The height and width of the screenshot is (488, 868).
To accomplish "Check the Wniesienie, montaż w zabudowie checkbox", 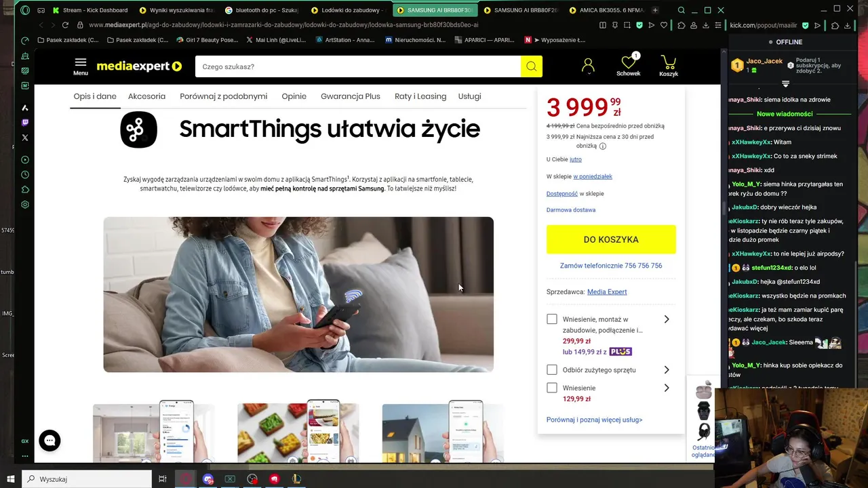I will coord(552,319).
